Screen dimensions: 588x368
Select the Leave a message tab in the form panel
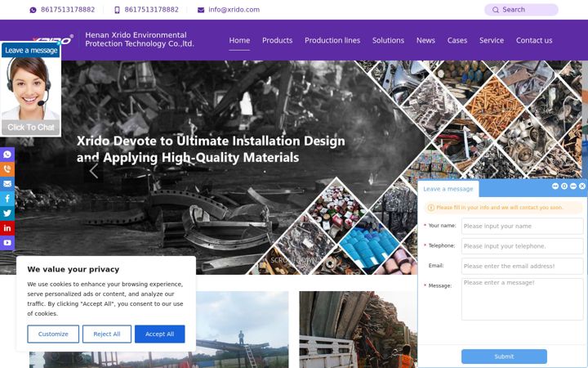tap(448, 189)
